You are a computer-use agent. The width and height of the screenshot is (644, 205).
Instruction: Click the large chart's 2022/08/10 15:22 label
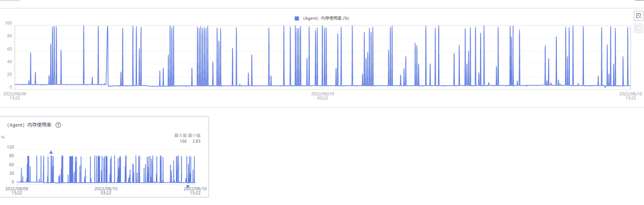coord(631,96)
